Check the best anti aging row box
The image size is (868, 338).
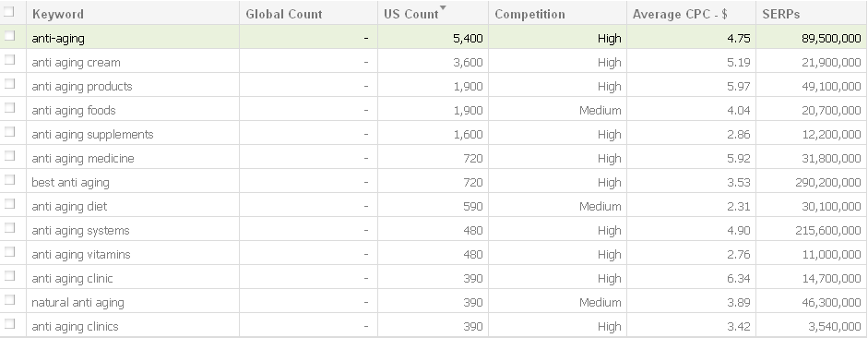(9, 179)
